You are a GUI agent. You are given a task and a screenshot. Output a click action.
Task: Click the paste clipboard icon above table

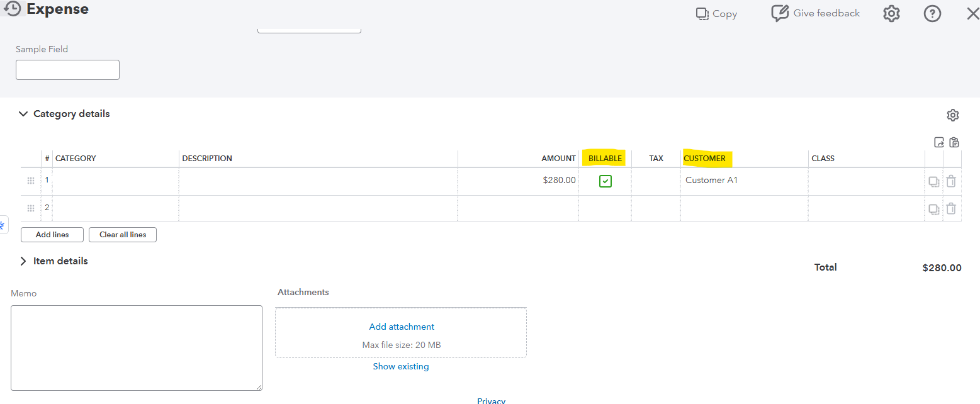pyautogui.click(x=954, y=142)
